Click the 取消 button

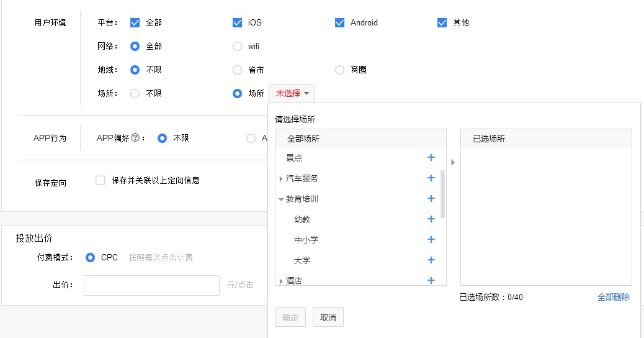click(x=328, y=317)
